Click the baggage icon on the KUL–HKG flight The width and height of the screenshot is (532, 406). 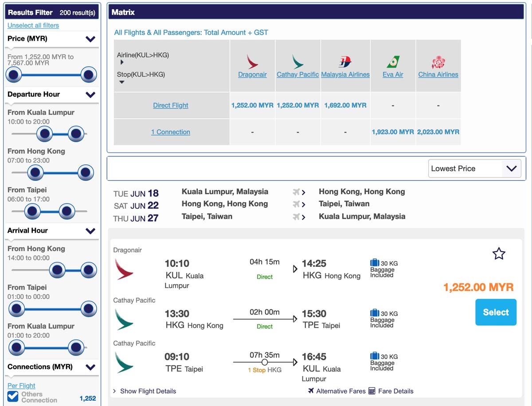[x=375, y=263]
